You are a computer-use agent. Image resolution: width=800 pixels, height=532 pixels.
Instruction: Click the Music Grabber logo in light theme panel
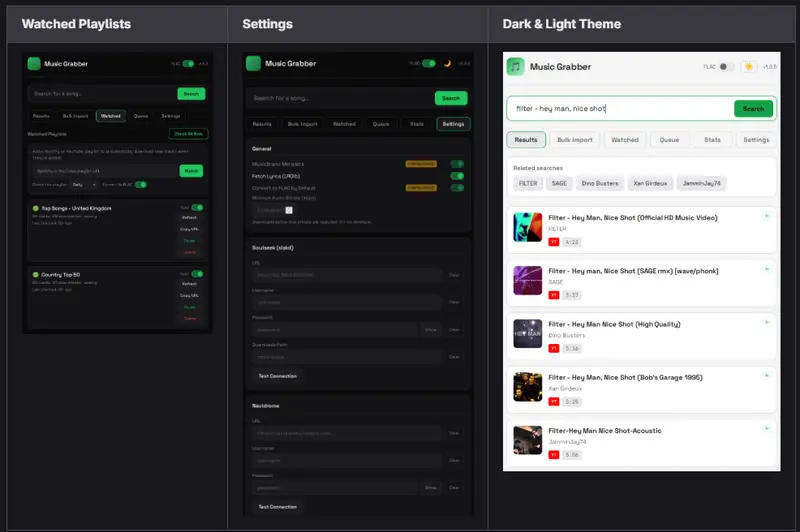(x=515, y=67)
